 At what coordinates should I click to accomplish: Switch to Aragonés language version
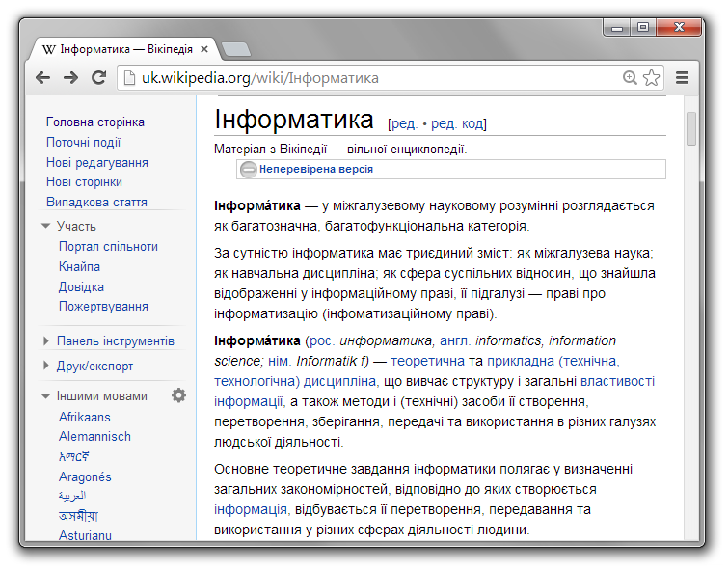click(85, 477)
